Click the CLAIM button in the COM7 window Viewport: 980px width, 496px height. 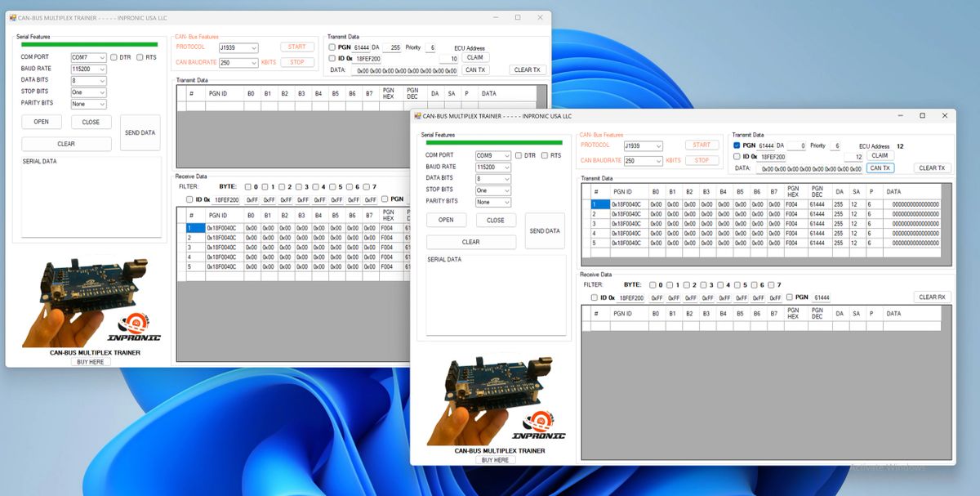pyautogui.click(x=474, y=58)
